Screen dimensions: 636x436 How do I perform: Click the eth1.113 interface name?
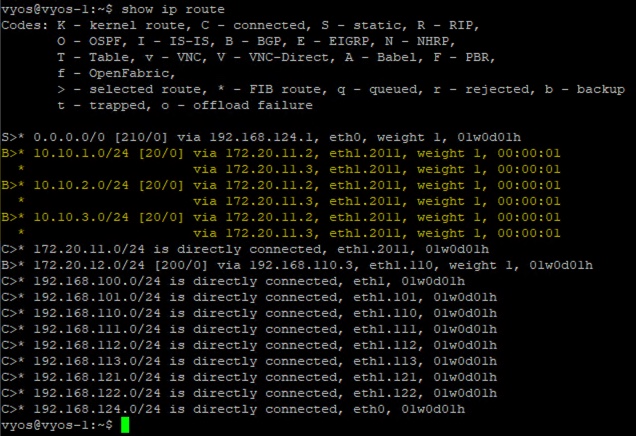(385, 361)
